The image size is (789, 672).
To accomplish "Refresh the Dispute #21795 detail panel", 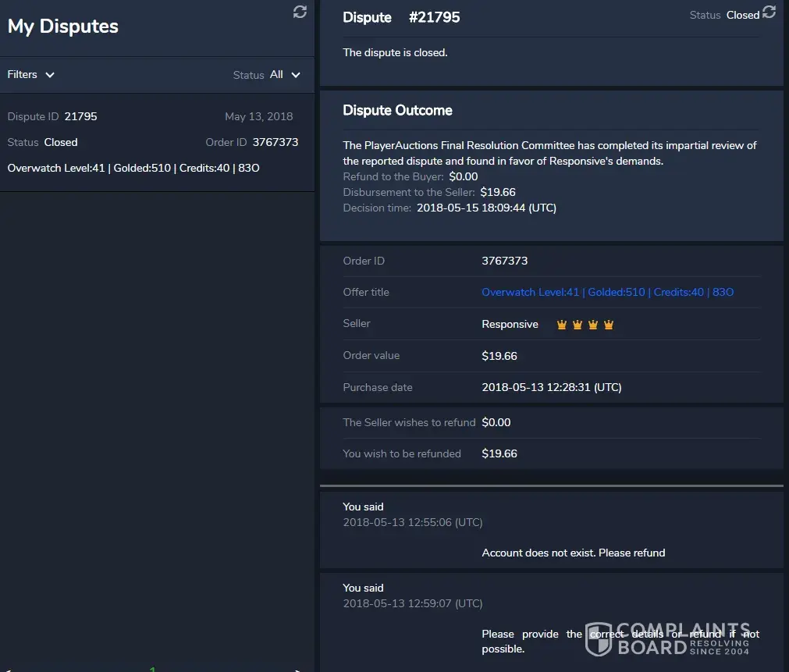I will click(x=769, y=12).
